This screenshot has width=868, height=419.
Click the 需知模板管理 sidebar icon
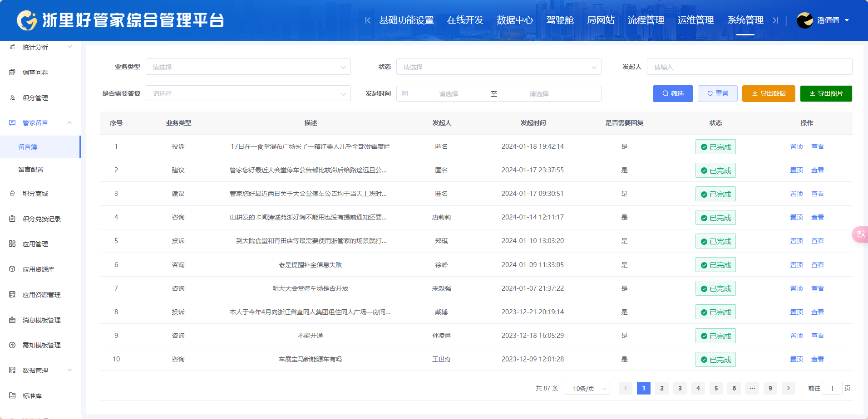click(x=12, y=345)
